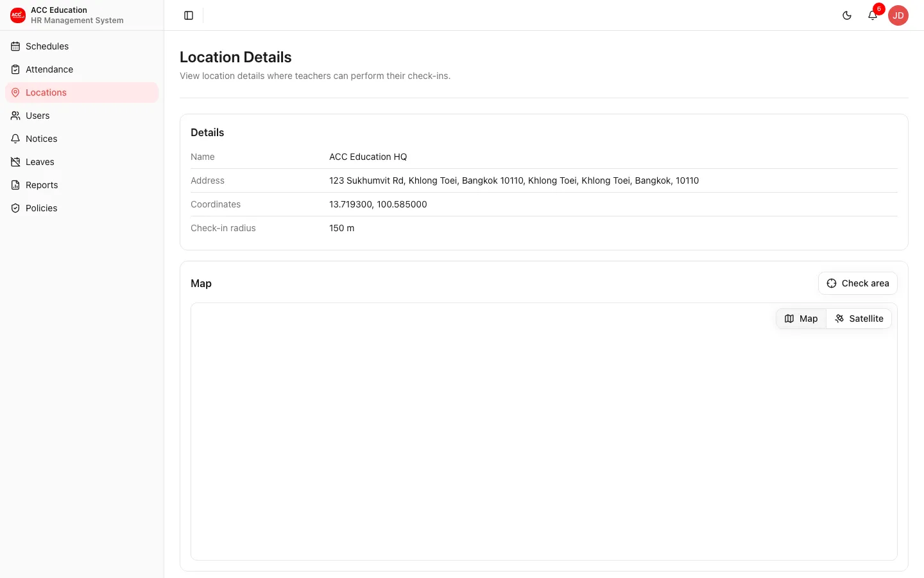The height and width of the screenshot is (578, 924).
Task: Select the ACC Education HQ name value
Action: point(368,157)
